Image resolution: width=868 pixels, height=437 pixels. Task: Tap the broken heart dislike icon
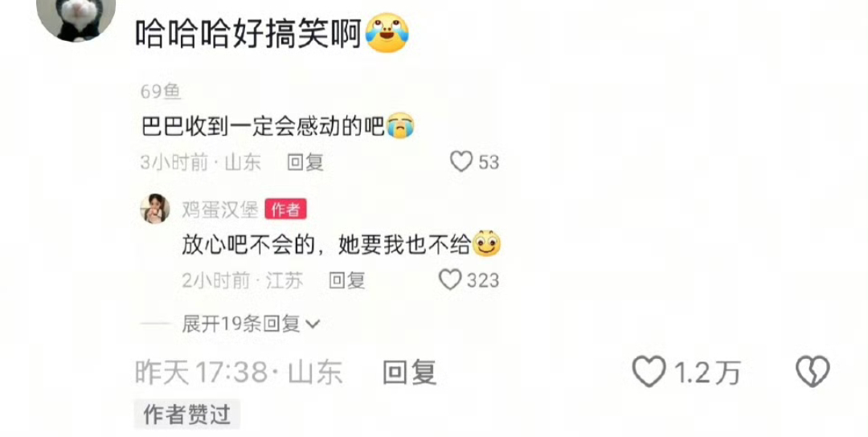point(813,371)
